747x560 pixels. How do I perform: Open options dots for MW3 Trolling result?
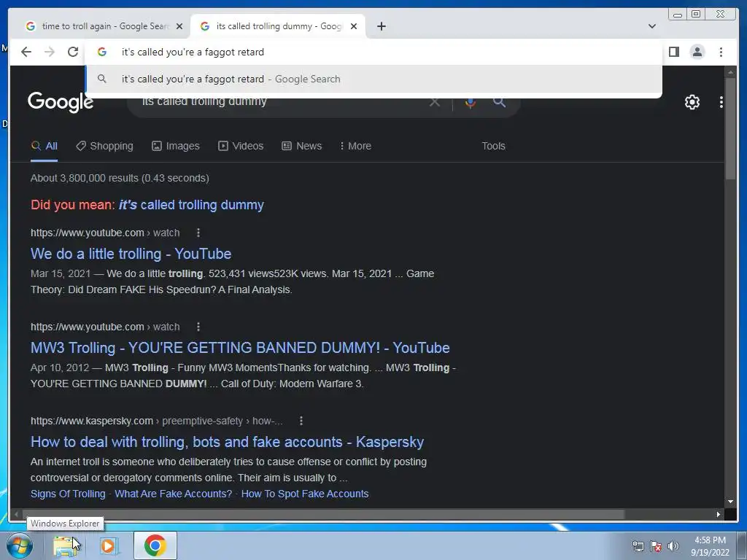click(198, 327)
